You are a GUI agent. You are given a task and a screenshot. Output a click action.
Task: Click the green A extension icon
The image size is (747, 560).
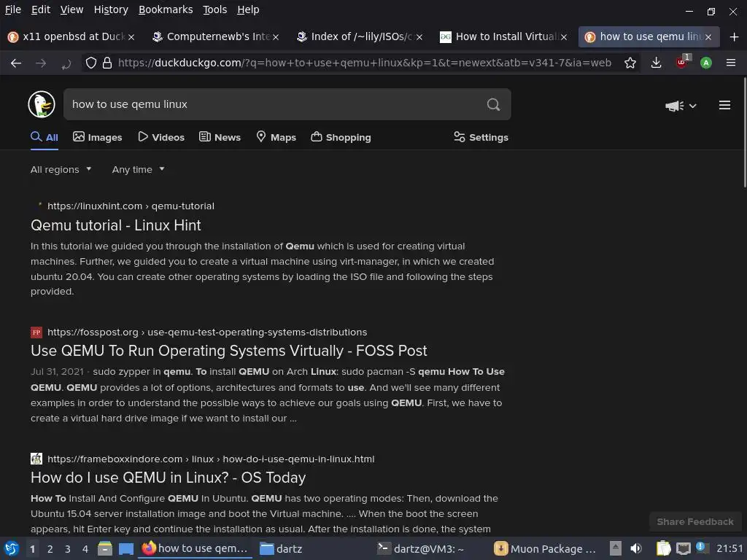tap(706, 63)
